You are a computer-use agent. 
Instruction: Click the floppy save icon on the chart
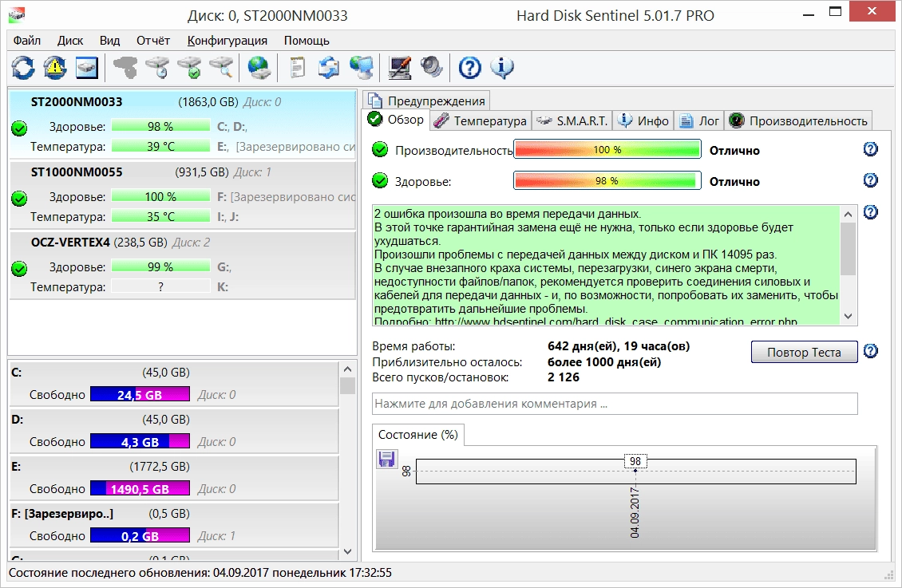tap(386, 459)
